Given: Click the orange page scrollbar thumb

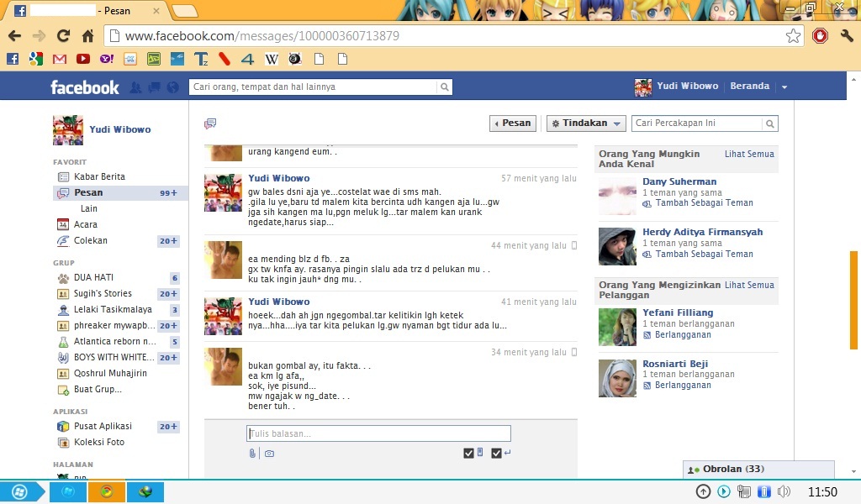Looking at the screenshot, I should point(853,300).
